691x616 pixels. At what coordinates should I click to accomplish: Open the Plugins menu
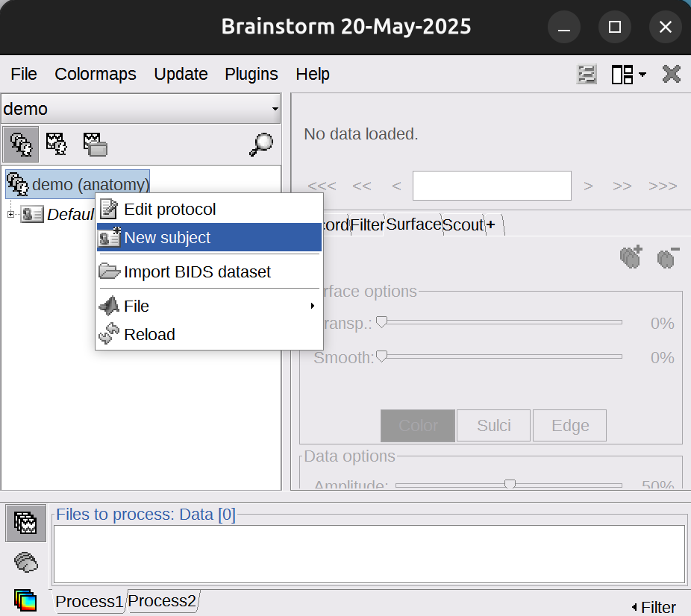point(251,74)
